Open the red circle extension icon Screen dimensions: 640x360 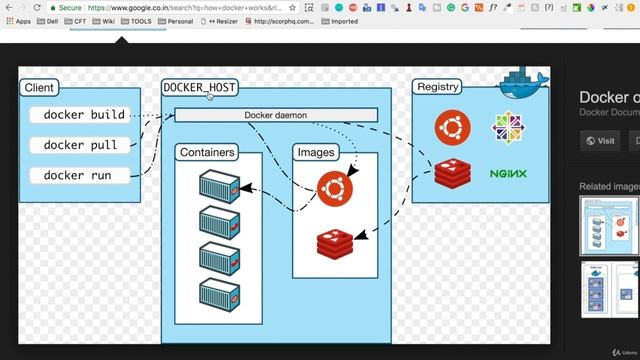point(353,7)
